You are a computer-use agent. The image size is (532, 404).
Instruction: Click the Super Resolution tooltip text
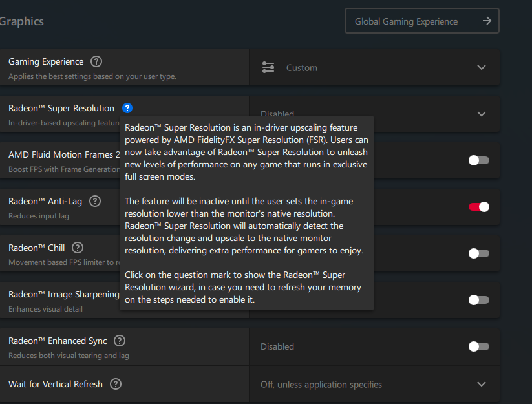tap(246, 213)
